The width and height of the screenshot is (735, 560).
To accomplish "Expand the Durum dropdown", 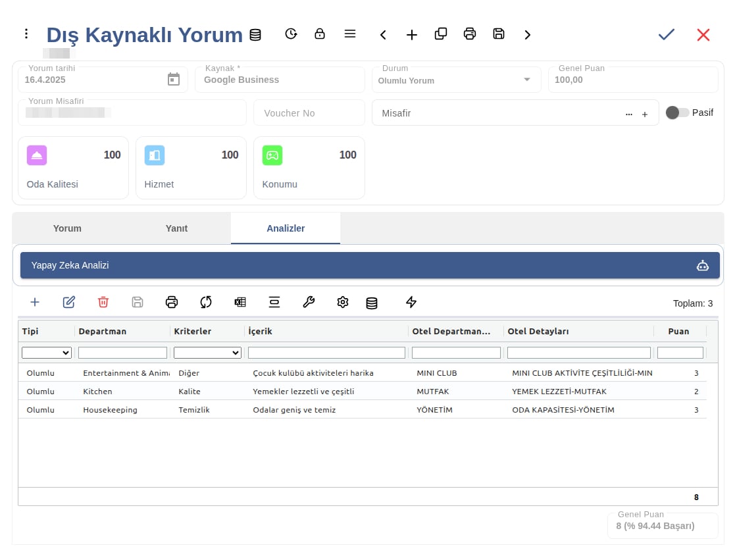I will (527, 80).
